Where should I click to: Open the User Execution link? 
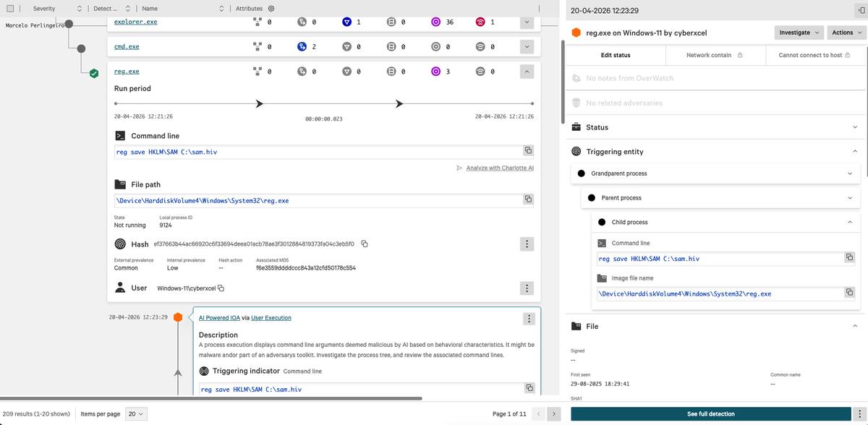click(271, 318)
